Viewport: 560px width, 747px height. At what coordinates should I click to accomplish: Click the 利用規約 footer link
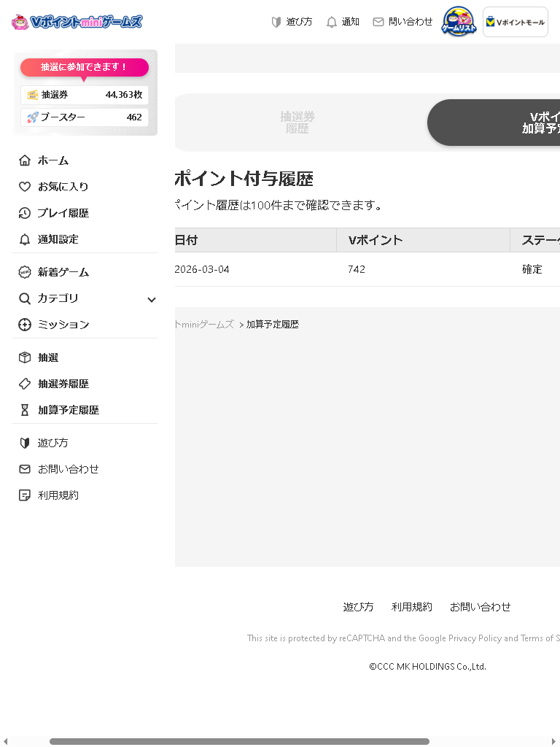pyautogui.click(x=411, y=607)
